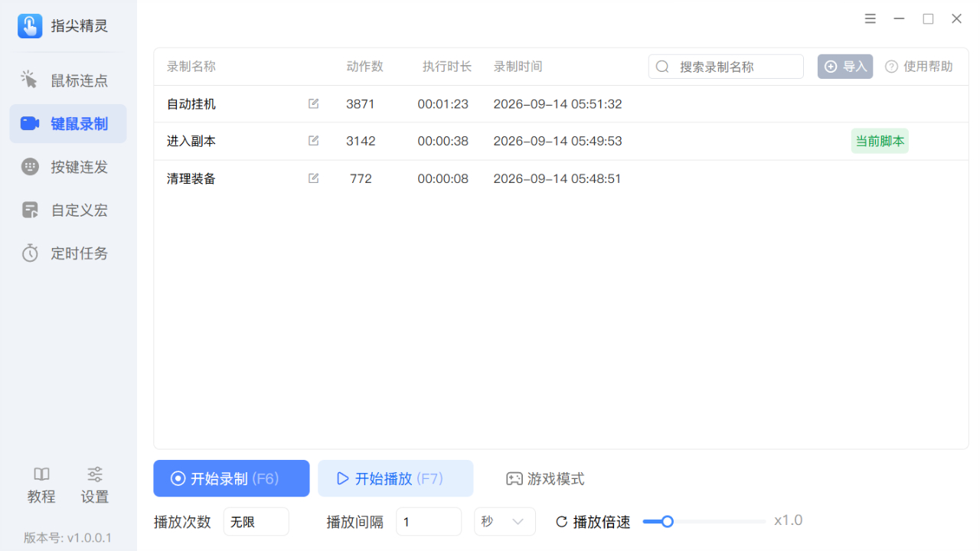This screenshot has height=551, width=980.
Task: Click the 播放次数 input showing 无限
Action: click(256, 522)
